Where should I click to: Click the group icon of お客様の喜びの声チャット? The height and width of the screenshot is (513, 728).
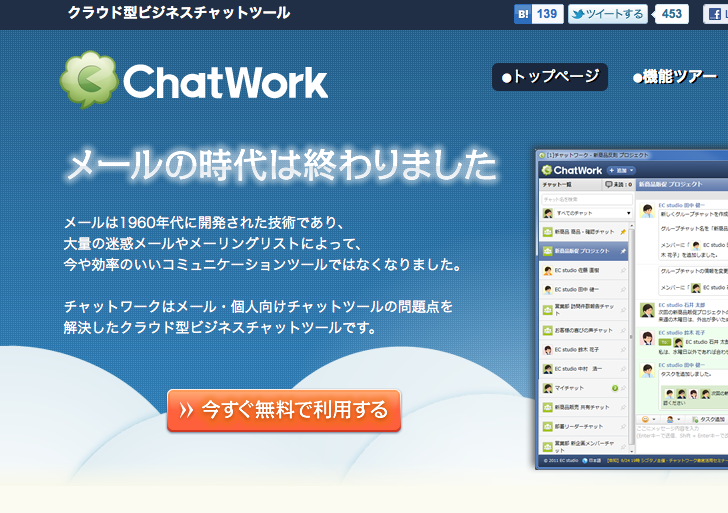[x=547, y=330]
